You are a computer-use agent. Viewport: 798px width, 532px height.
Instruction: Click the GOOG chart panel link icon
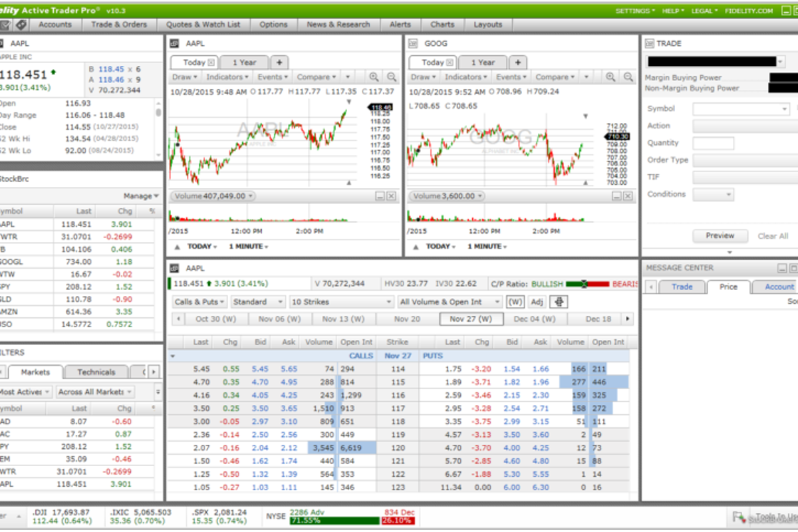click(x=414, y=44)
